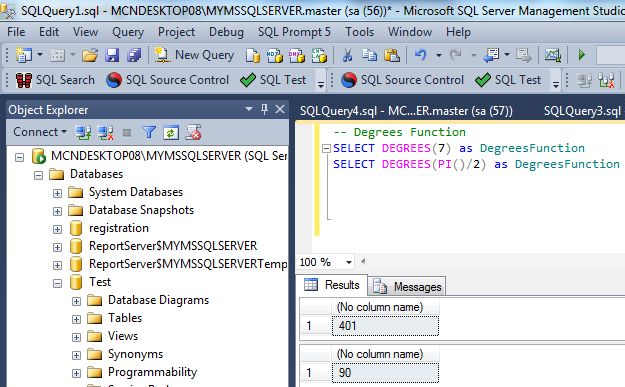Collapse the MCNDESKTOP08 server node
Screen dimensions: 625x387
point(19,157)
